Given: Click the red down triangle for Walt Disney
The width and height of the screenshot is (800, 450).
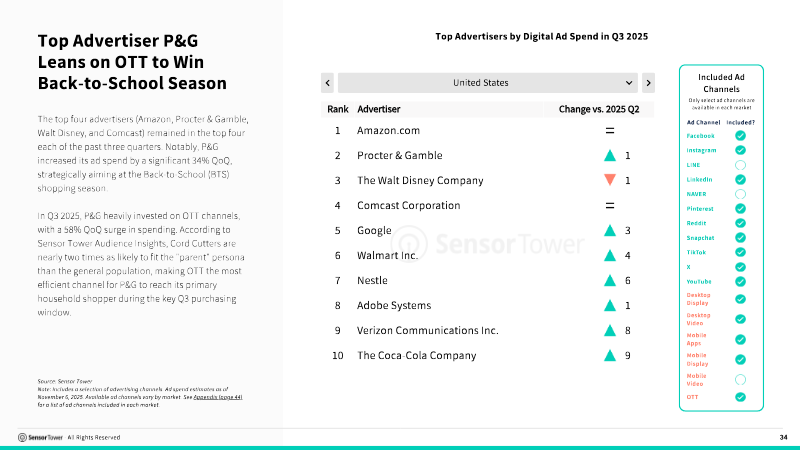Looking at the screenshot, I should (x=608, y=181).
